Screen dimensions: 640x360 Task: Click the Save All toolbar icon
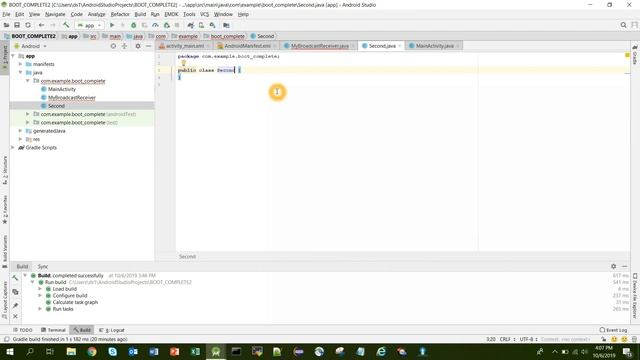pyautogui.click(x=17, y=25)
